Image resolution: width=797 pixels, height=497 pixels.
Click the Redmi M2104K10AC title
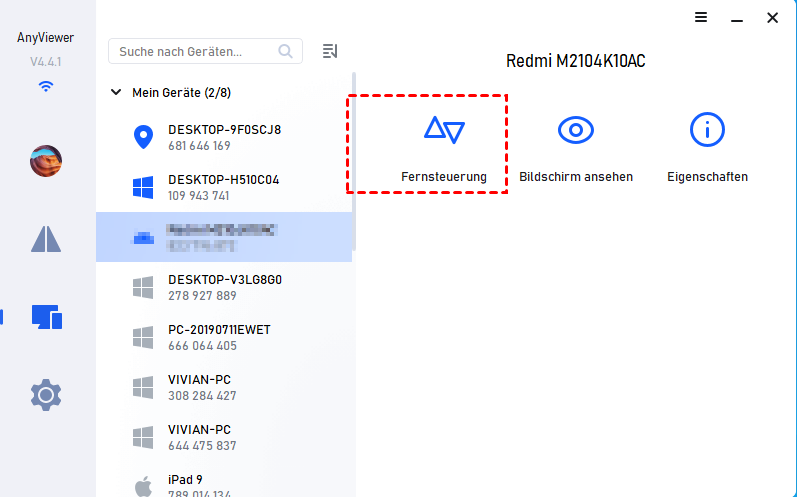coord(575,61)
